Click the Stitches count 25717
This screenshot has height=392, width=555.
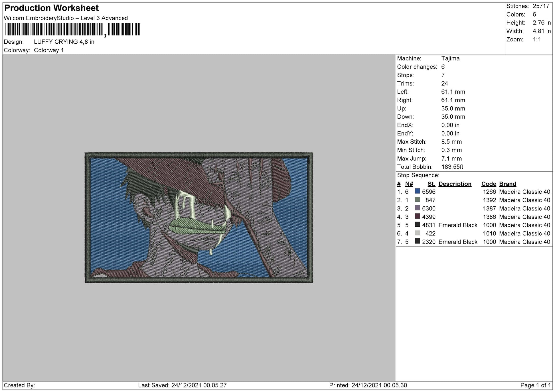[541, 6]
